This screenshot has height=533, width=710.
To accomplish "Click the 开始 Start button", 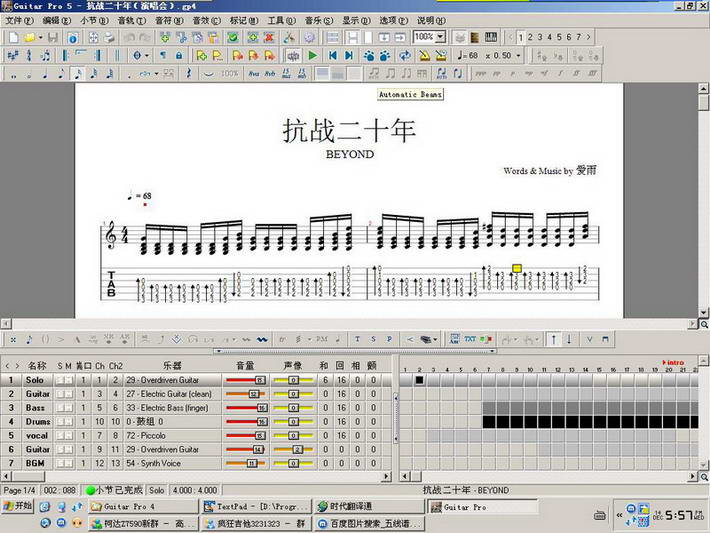I will 18,506.
